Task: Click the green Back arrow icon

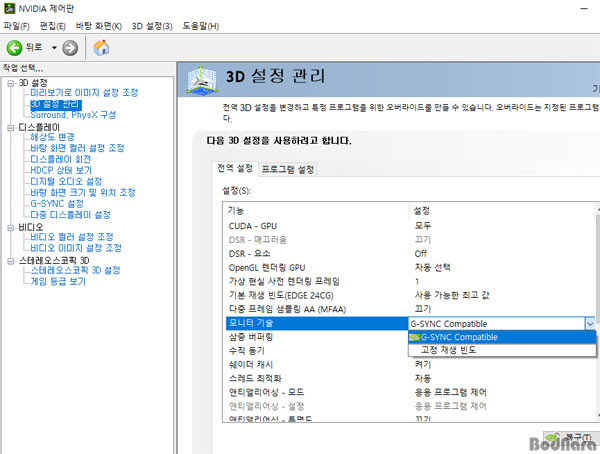Action: pyautogui.click(x=14, y=48)
